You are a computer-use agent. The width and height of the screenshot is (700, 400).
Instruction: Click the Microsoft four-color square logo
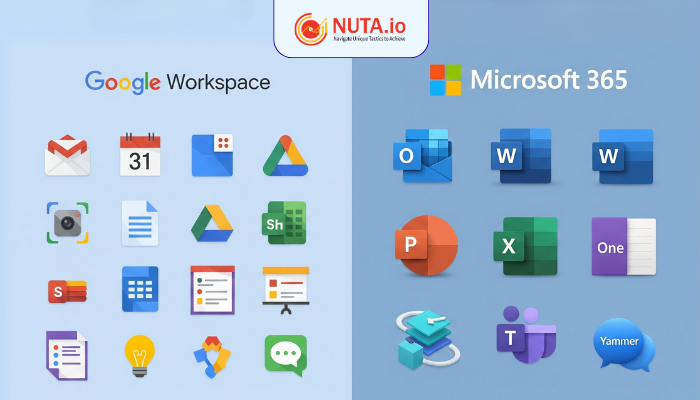click(445, 80)
